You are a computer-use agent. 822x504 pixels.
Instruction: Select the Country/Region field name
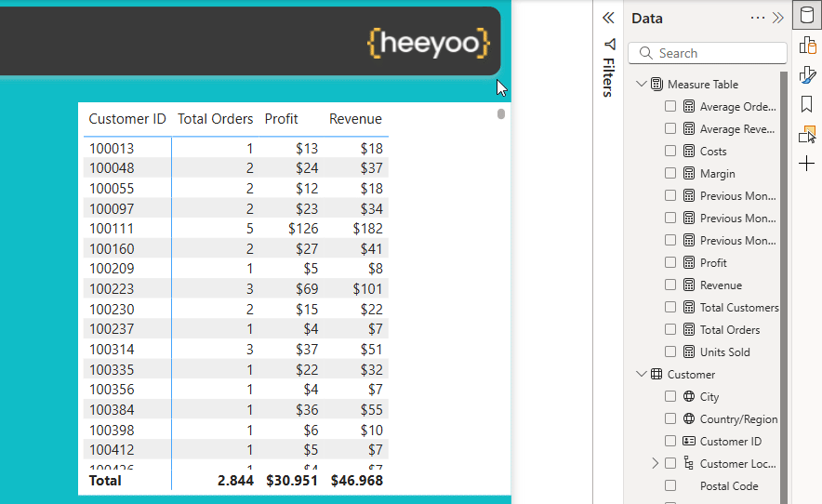(x=738, y=419)
